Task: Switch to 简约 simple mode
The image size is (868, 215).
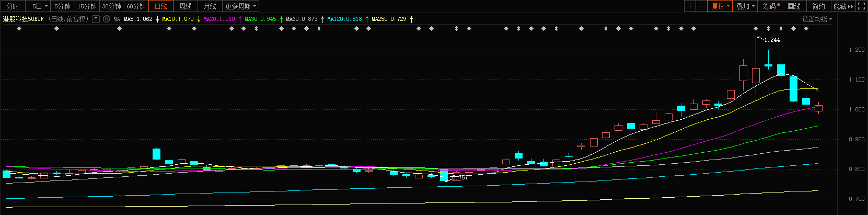Action: point(819,6)
